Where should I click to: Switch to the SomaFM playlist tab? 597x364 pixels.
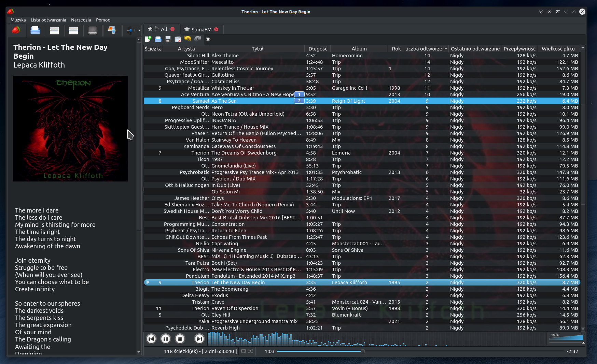pos(202,29)
